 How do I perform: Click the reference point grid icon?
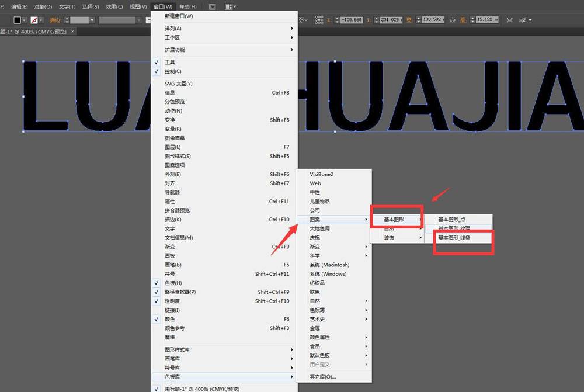pyautogui.click(x=319, y=20)
